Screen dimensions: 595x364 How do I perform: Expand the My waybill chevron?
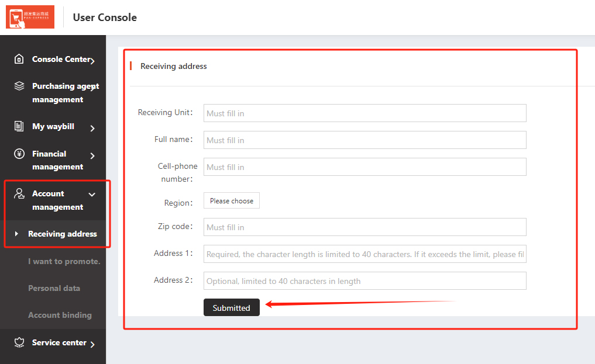[x=92, y=129]
